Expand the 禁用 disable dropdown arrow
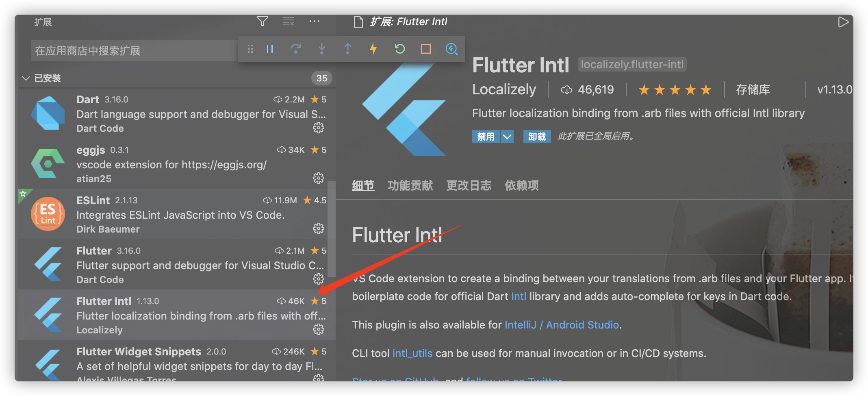This screenshot has width=868, height=396. click(x=507, y=137)
